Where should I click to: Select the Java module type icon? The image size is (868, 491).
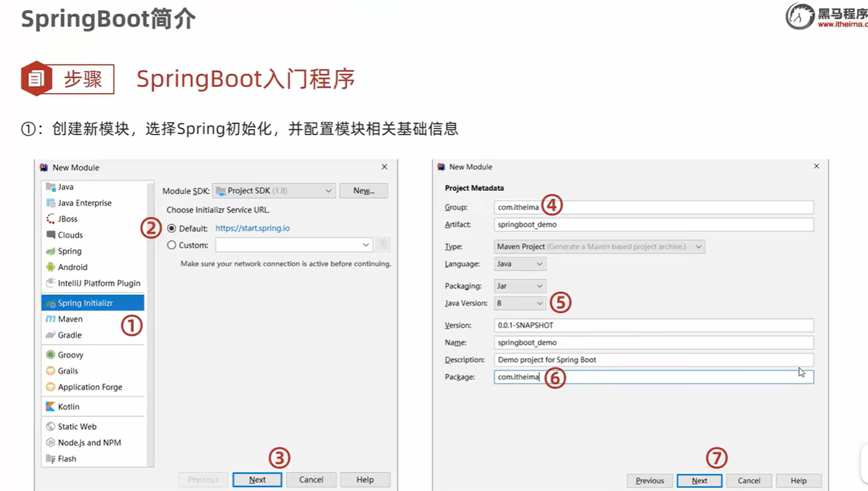[51, 187]
